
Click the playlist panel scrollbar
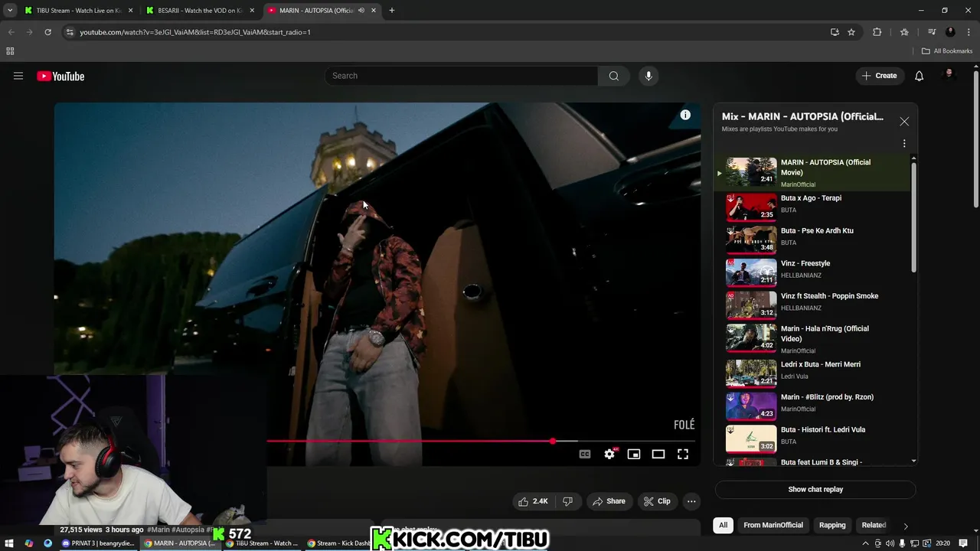[x=913, y=218]
